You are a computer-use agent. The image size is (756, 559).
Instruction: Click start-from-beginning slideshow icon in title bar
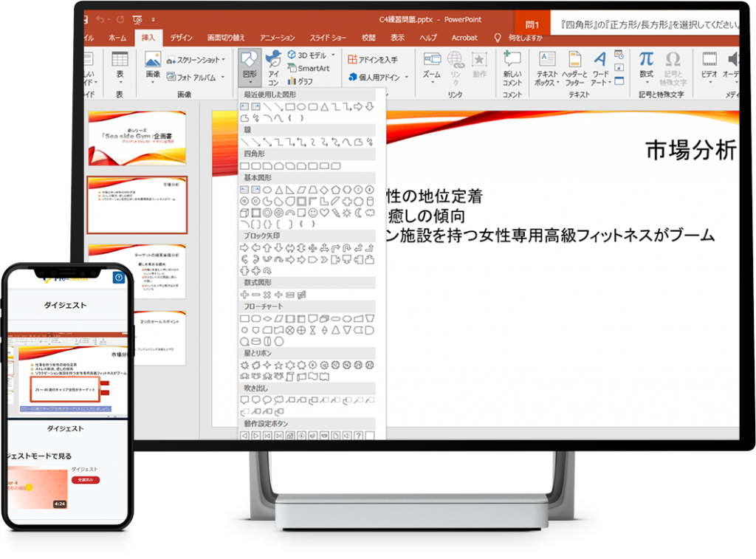click(x=137, y=20)
